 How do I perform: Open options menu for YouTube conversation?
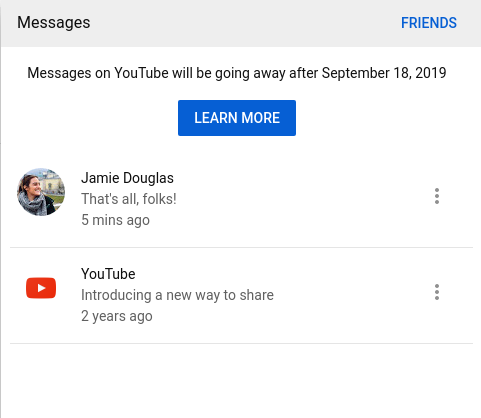pyautogui.click(x=437, y=292)
